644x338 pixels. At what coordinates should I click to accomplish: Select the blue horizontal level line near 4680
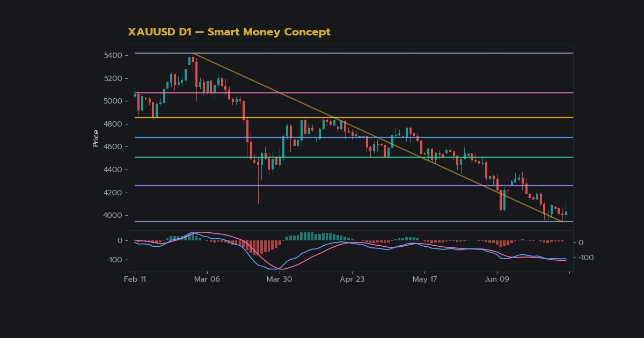click(354, 137)
